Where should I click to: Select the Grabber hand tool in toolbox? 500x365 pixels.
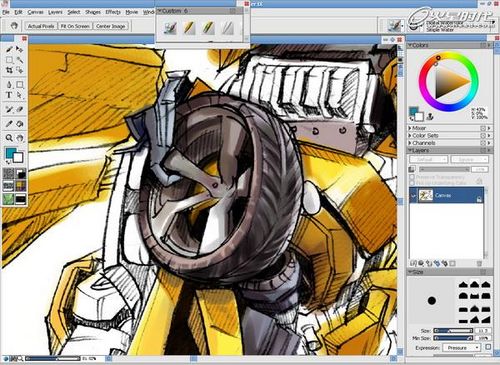pyautogui.click(x=20, y=138)
